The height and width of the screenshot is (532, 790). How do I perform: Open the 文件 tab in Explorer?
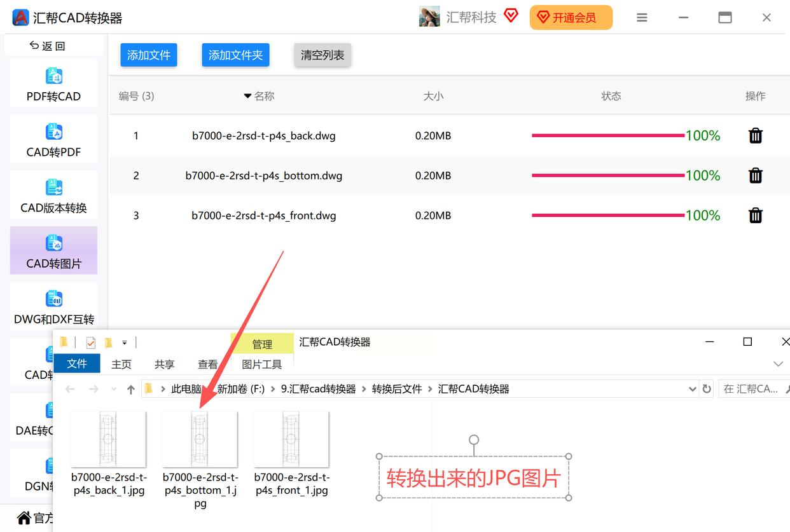point(77,364)
